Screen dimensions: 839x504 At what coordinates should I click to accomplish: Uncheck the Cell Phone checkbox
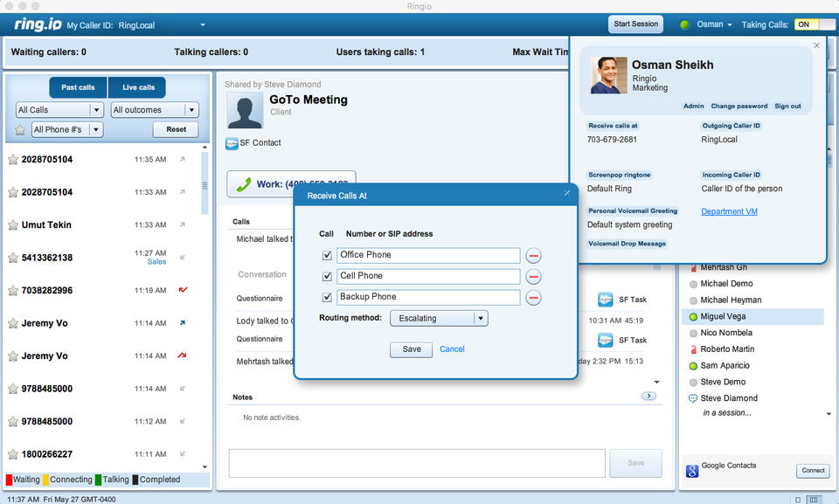coord(327,277)
